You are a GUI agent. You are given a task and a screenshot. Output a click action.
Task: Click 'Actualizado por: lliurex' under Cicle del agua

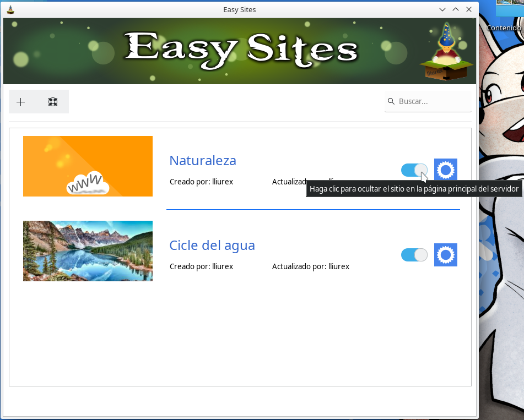[x=310, y=266]
